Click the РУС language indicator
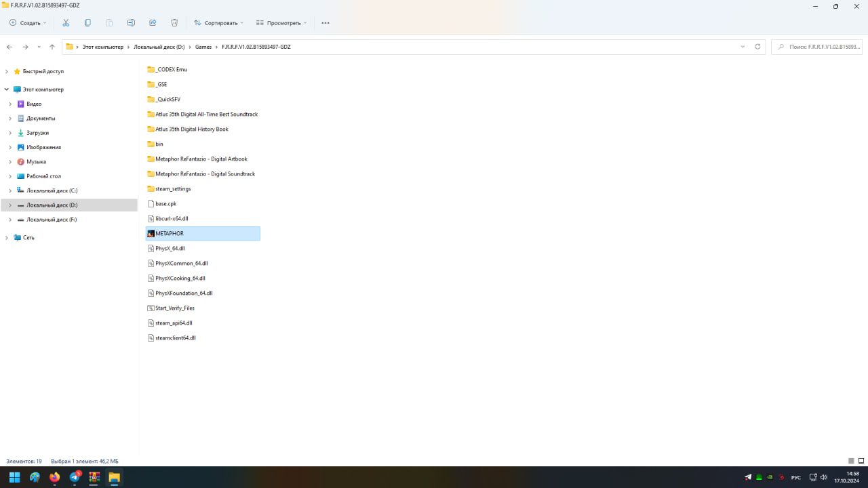 [x=796, y=477]
